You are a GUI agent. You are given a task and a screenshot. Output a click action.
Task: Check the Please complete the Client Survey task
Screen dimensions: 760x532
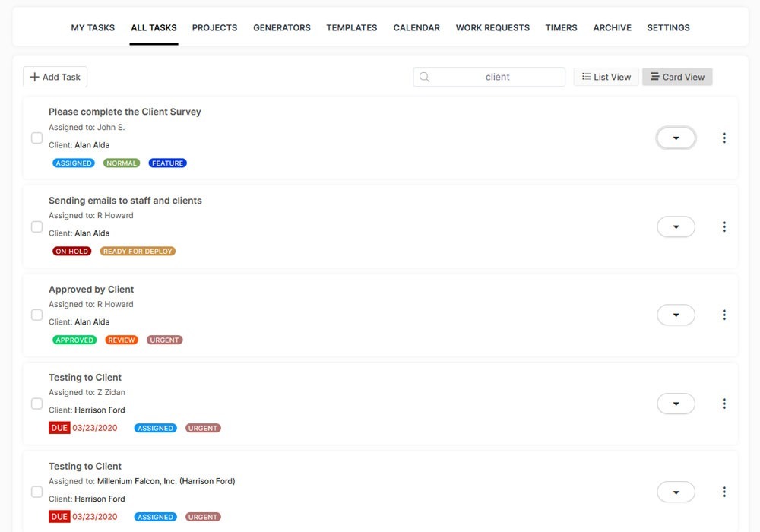tap(36, 138)
